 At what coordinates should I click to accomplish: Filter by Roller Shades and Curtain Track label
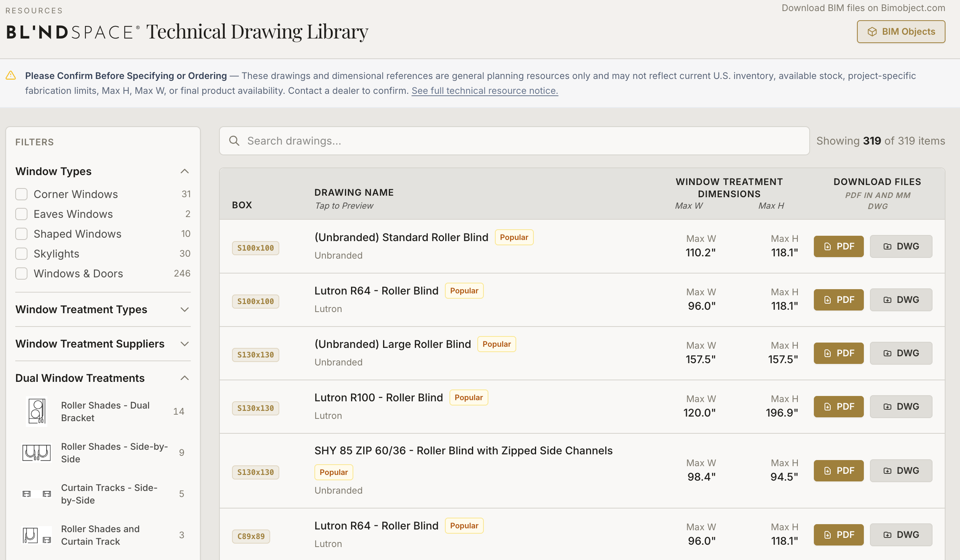point(100,535)
